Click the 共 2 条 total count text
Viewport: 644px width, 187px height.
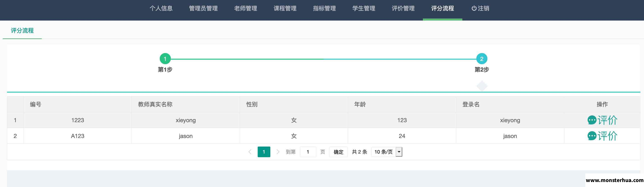(359, 152)
